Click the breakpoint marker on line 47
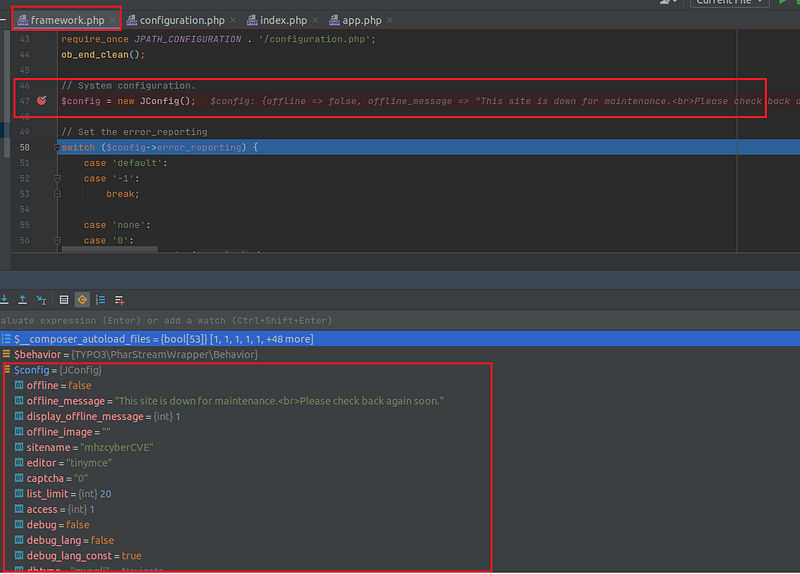 click(x=42, y=101)
